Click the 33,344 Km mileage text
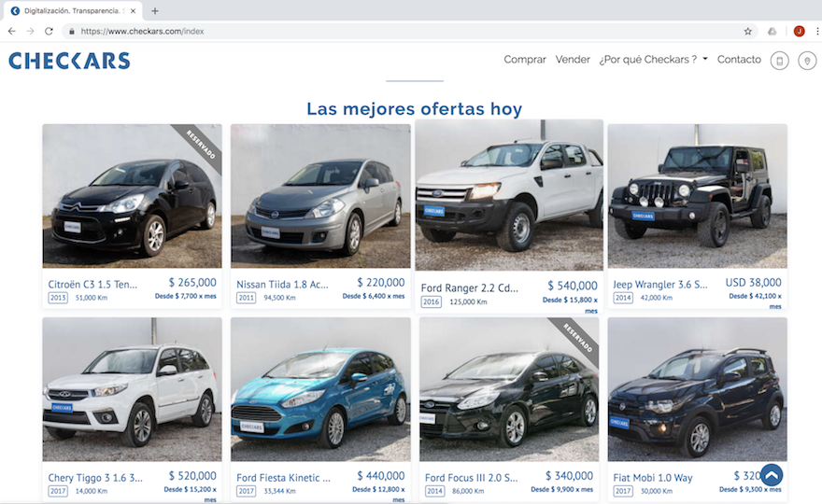Screen dimensions: 822x504 pos(279,491)
